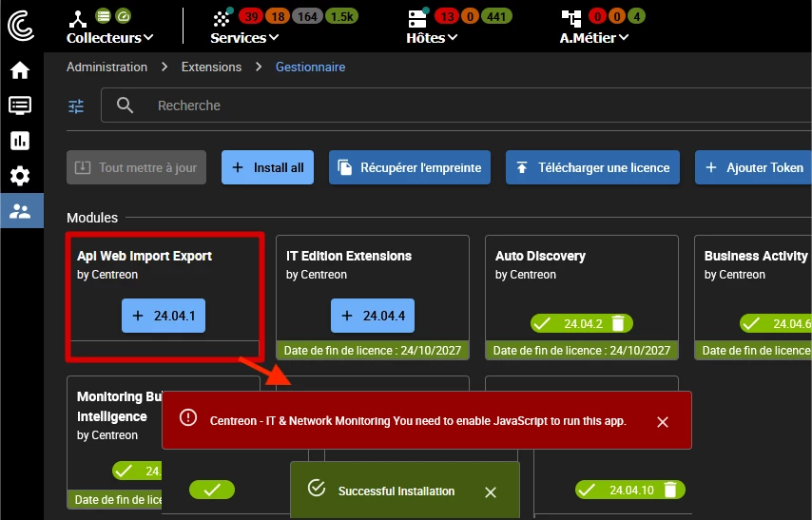Go to Extensions breadcrumb
The height and width of the screenshot is (520, 812).
[211, 67]
